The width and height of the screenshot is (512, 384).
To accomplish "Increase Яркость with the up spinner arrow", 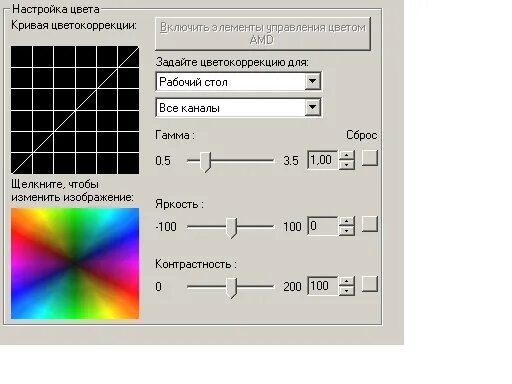I will [347, 222].
